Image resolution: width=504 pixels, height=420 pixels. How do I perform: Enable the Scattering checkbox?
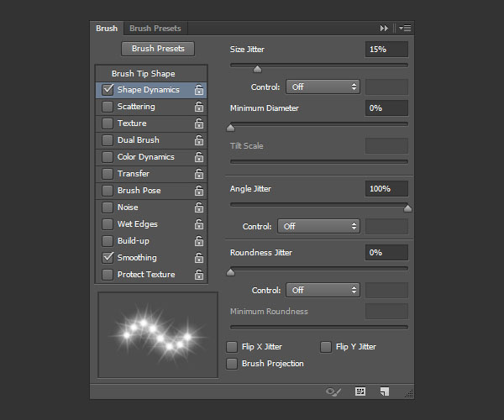tap(108, 107)
